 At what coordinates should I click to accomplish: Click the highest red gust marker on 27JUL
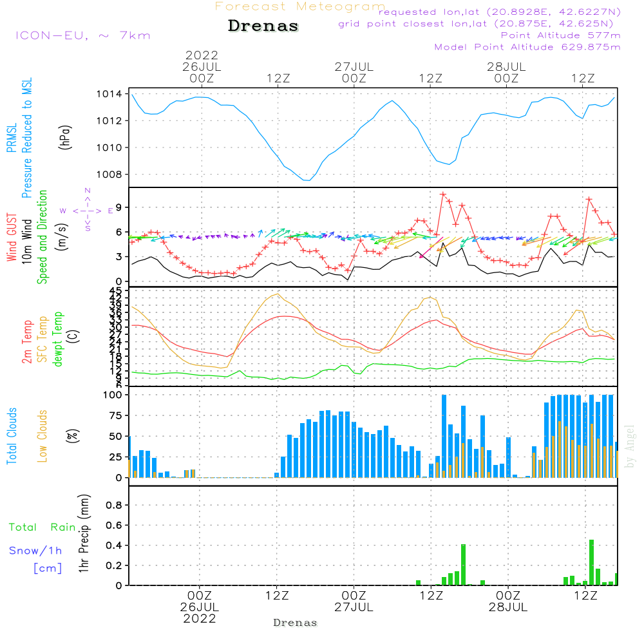443,194
